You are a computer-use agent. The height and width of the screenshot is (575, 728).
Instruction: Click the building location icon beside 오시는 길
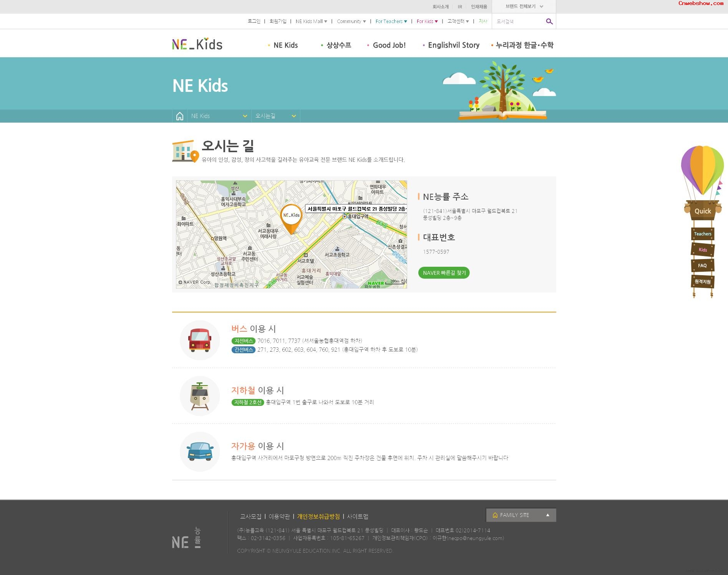(186, 151)
